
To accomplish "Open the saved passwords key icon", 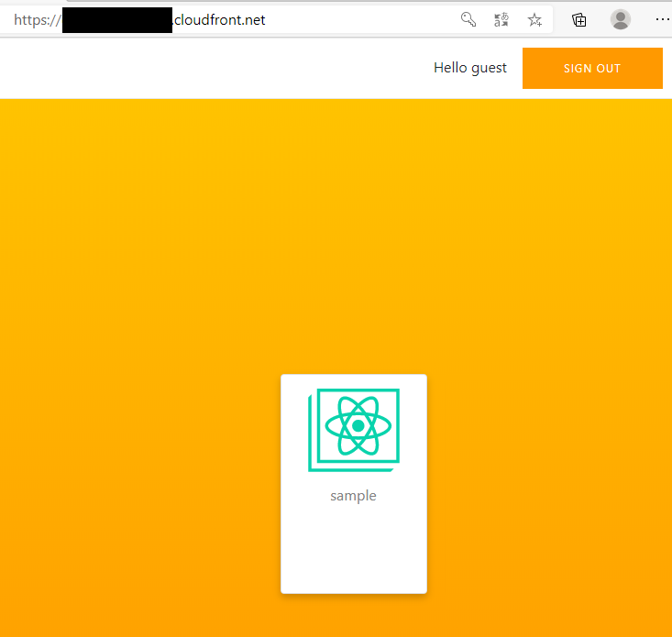I will point(468,19).
